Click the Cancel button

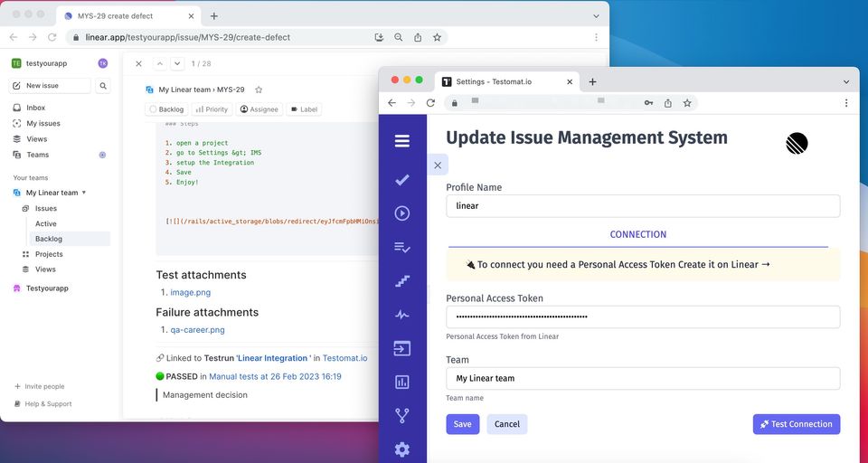tap(507, 424)
